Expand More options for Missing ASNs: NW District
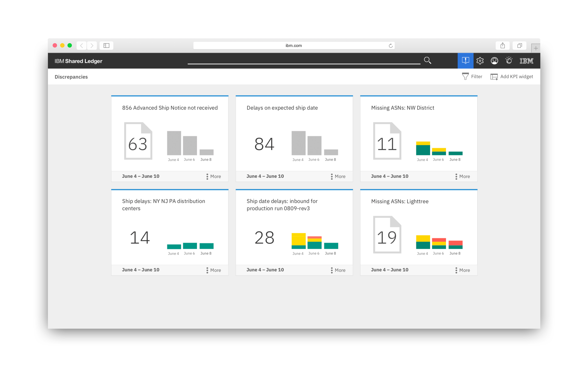 [x=462, y=176]
